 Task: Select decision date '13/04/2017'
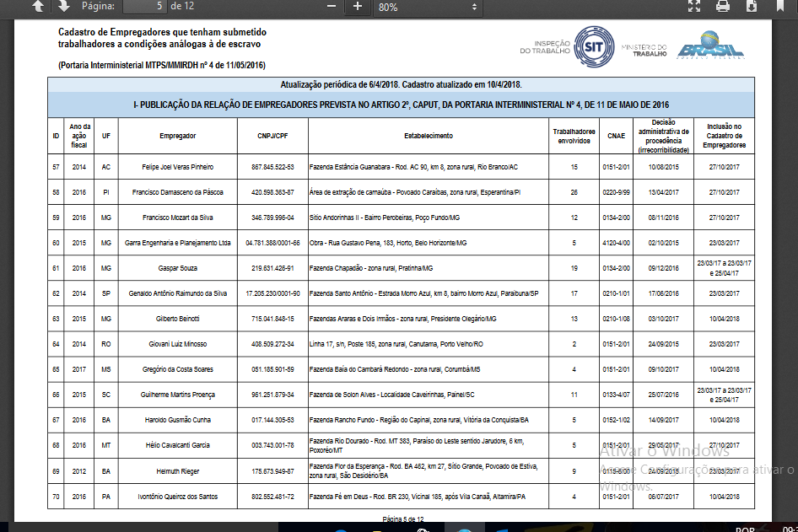(664, 192)
